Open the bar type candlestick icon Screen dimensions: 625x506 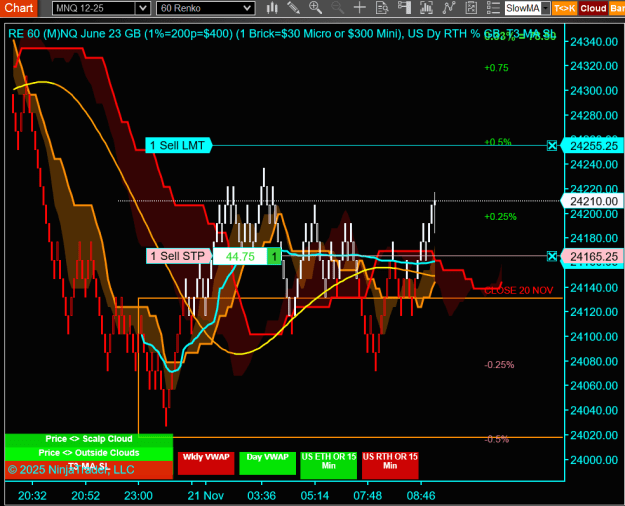pyautogui.click(x=272, y=8)
